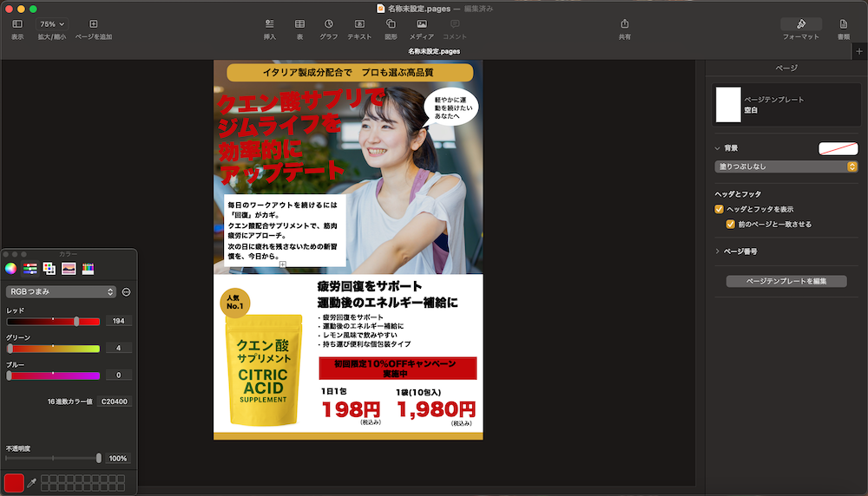This screenshot has height=496, width=868.
Task: Click the red value field 194
Action: 118,321
